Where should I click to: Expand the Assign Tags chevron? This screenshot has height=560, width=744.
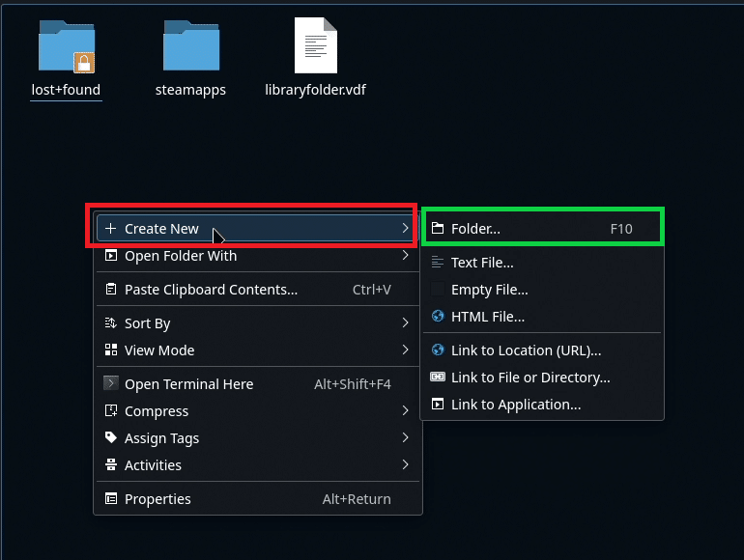[405, 437]
